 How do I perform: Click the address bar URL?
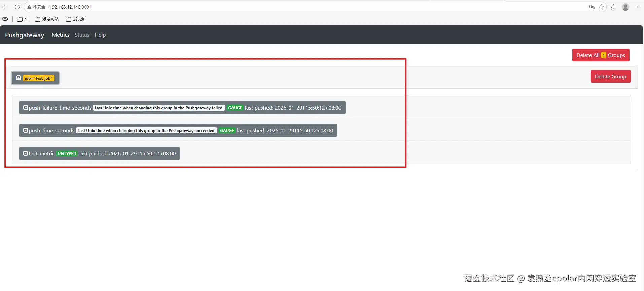point(71,7)
